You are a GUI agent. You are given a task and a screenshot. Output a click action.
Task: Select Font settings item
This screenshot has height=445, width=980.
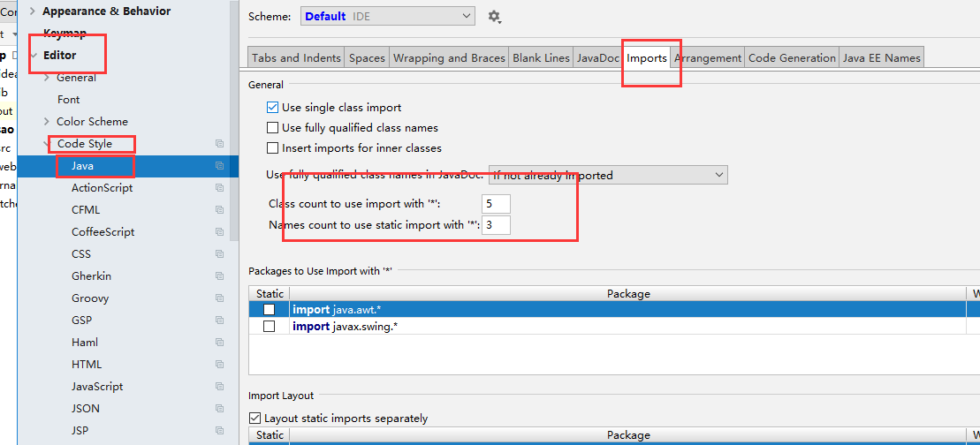pyautogui.click(x=69, y=100)
